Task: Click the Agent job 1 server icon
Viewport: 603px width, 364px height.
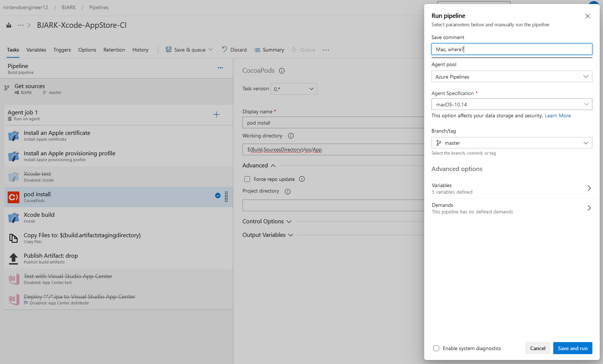Action: pos(10,119)
